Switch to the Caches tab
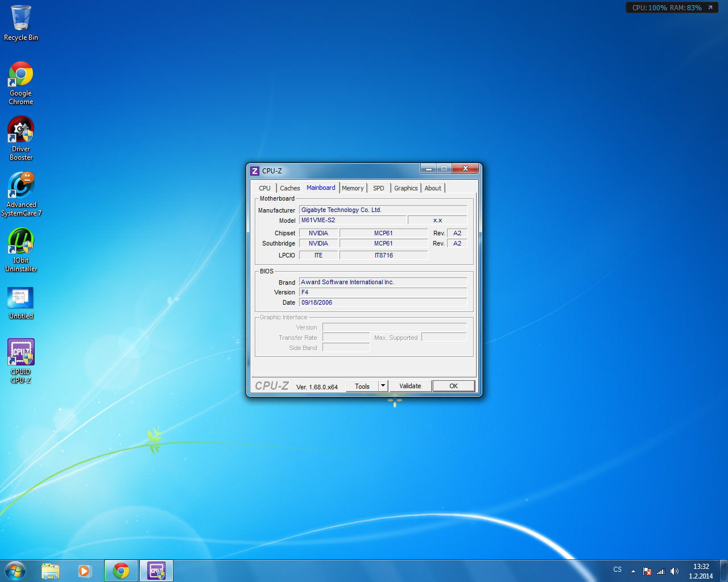728x582 pixels. coord(290,188)
